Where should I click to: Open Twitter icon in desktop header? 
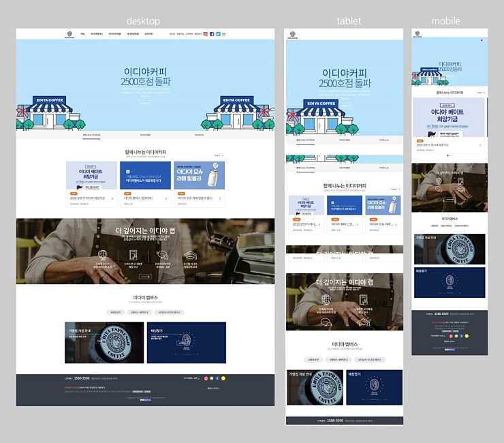coord(218,34)
